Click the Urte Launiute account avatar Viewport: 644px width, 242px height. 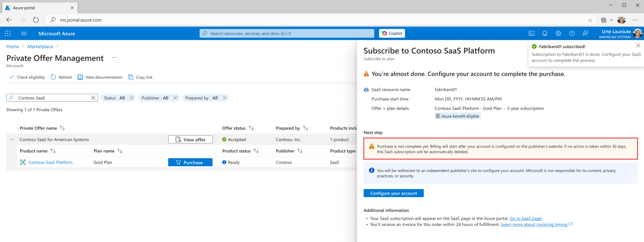point(637,34)
